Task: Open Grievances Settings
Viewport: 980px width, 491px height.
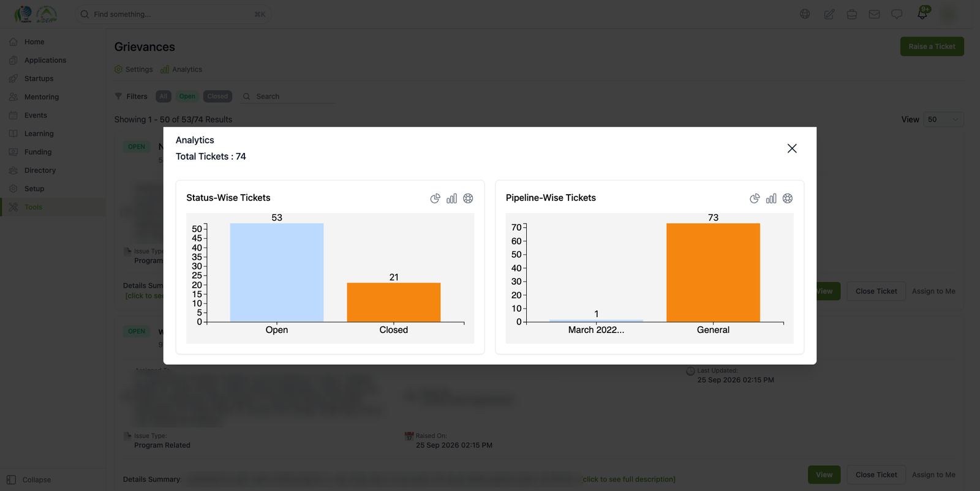Action: coord(134,69)
